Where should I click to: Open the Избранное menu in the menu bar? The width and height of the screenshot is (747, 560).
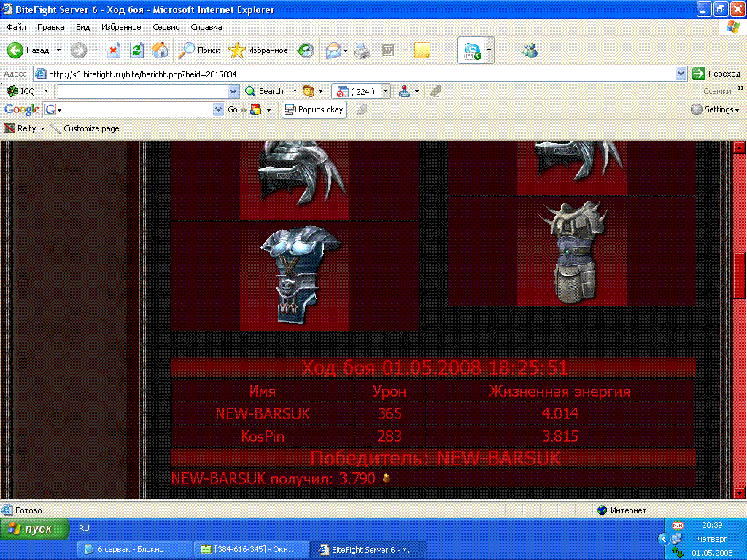(x=121, y=27)
